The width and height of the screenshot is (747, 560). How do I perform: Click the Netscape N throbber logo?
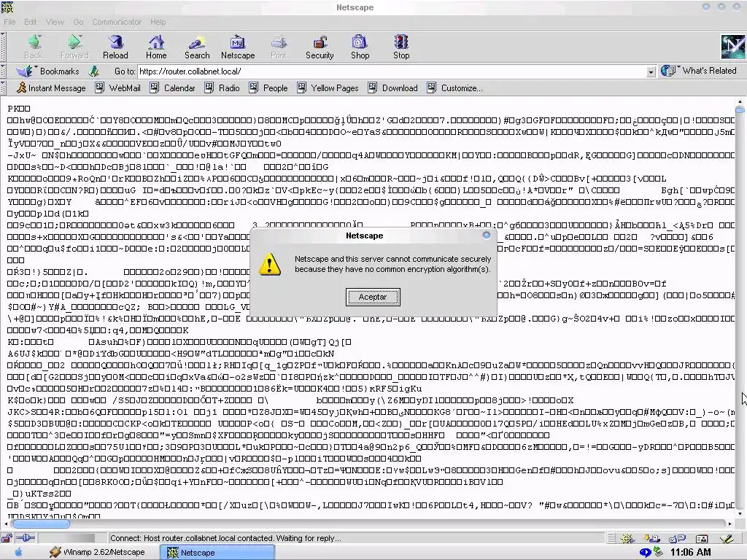(732, 47)
